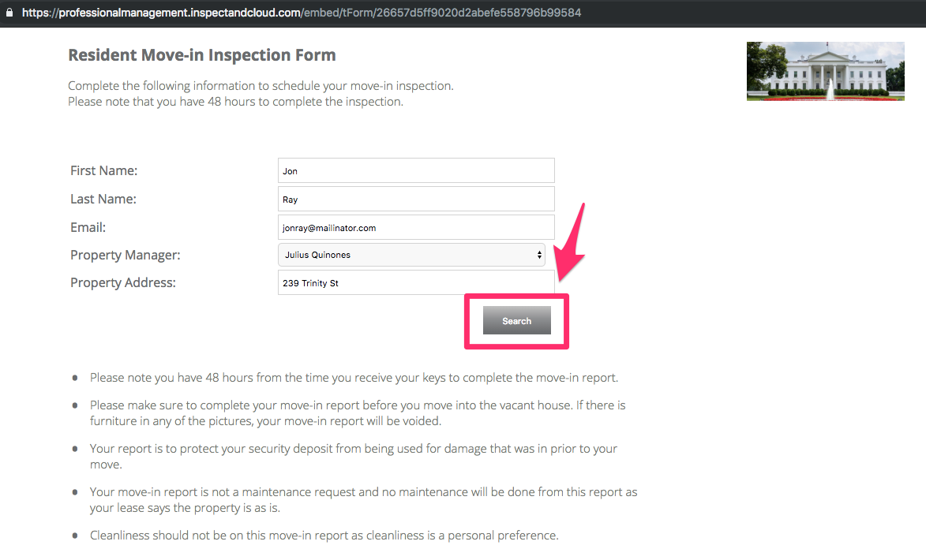Click the Resident Move-in Inspection Form heading
The width and height of the screenshot is (926, 560).
pyautogui.click(x=202, y=55)
